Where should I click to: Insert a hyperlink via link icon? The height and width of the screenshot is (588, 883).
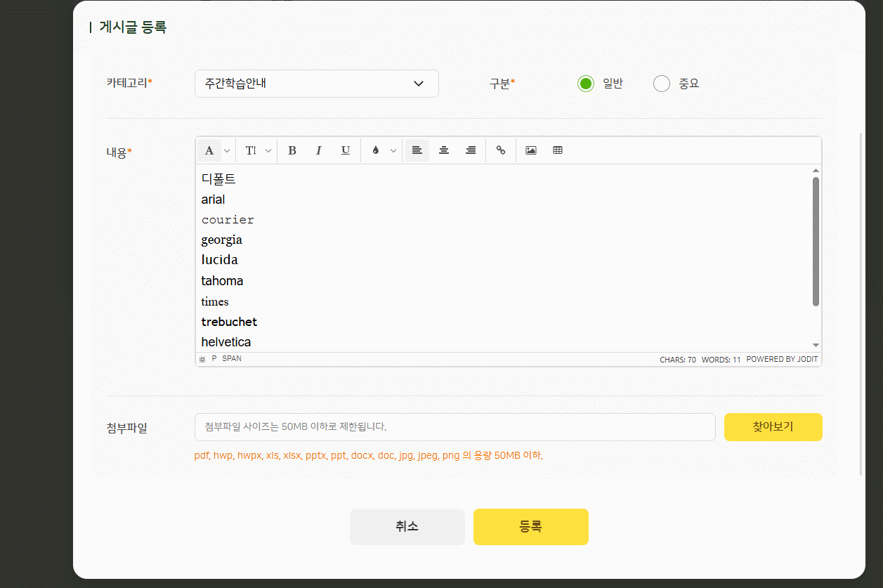[501, 150]
